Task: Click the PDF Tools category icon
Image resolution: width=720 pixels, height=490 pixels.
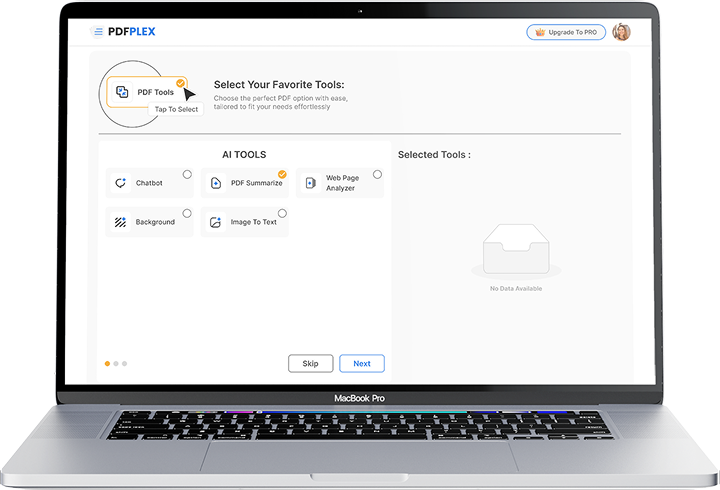Action: tap(122, 92)
